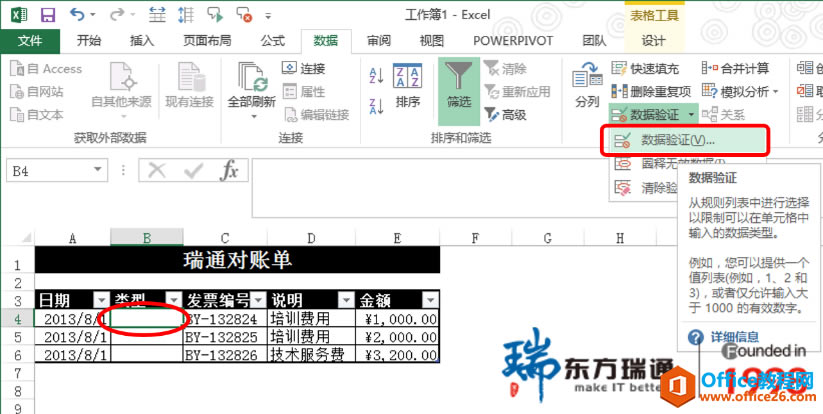Switch to the 视图 ribbon tab
This screenshot has width=823, height=414.
pos(431,41)
